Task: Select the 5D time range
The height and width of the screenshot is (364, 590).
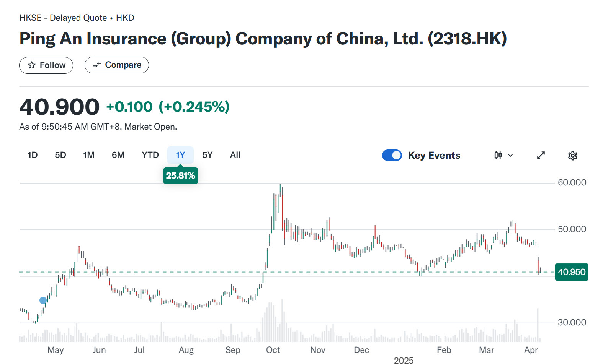Action: point(60,155)
